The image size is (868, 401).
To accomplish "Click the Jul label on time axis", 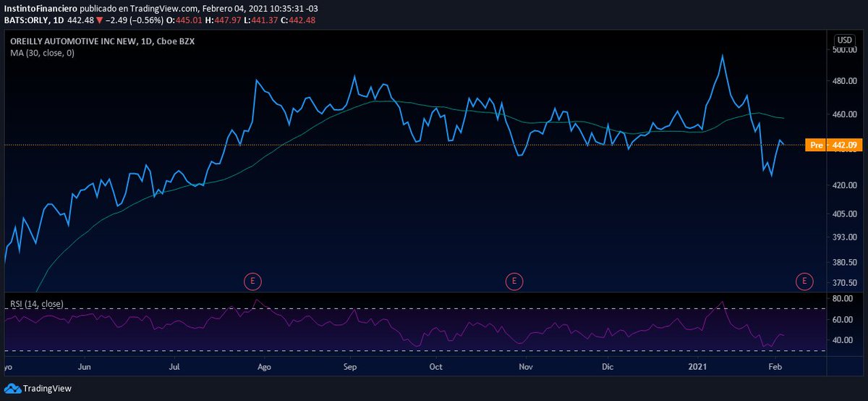I will 174,367.
